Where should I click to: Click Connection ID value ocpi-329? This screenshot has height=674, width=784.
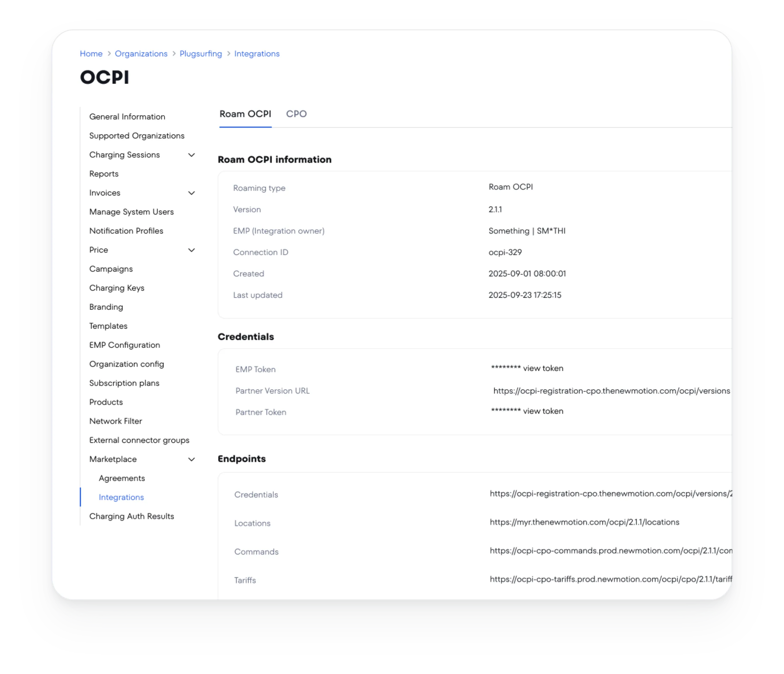505,252
